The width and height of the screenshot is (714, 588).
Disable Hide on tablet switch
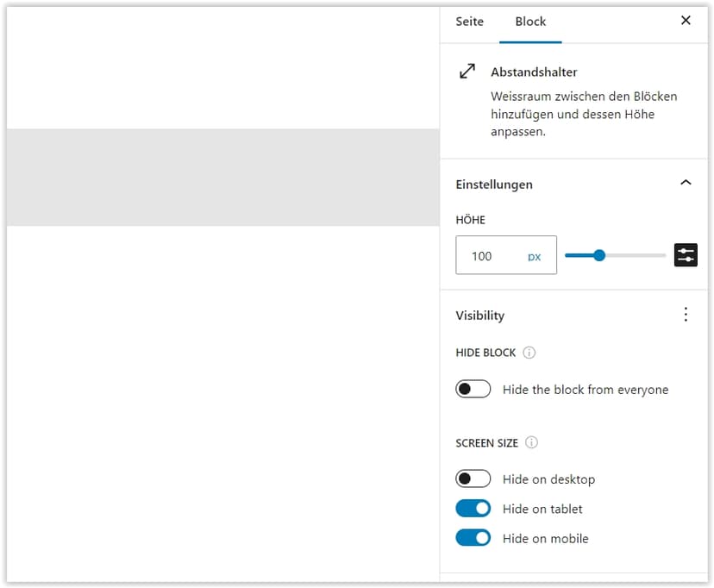pyautogui.click(x=473, y=509)
